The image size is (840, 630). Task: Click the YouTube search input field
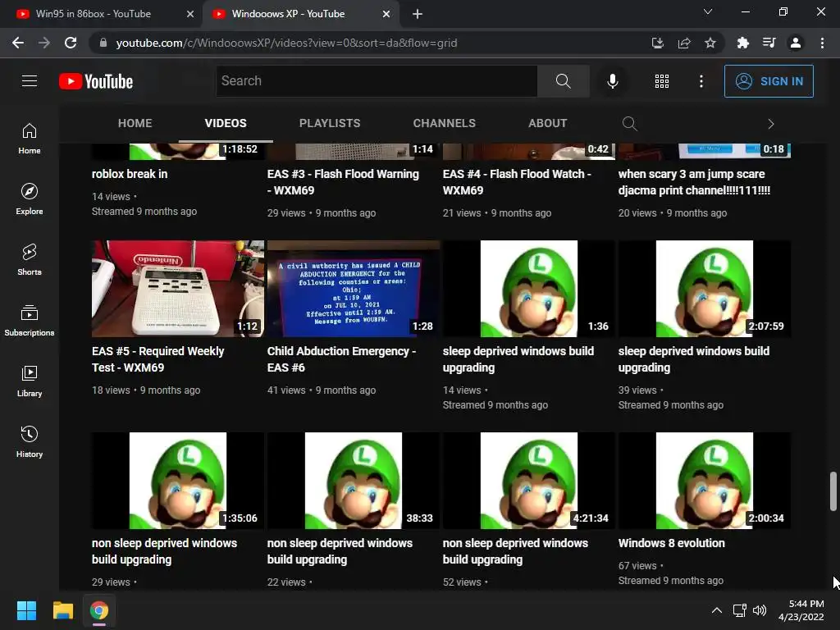(x=377, y=81)
